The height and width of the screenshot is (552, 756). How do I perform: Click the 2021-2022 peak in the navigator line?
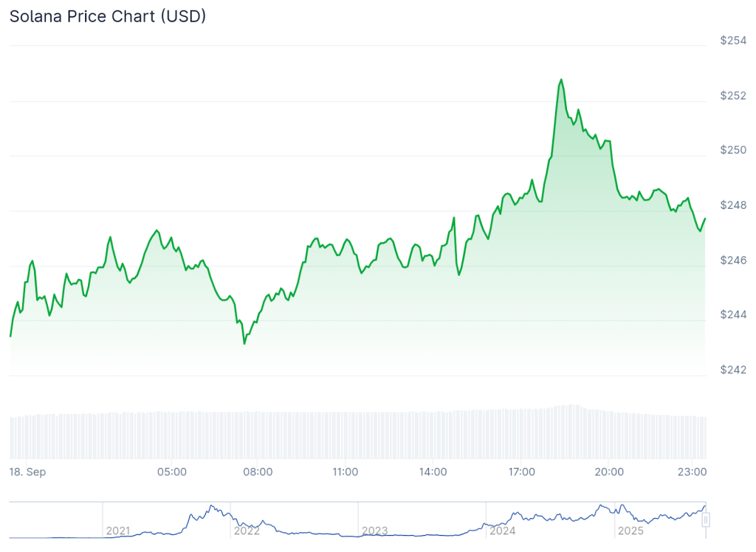click(212, 506)
